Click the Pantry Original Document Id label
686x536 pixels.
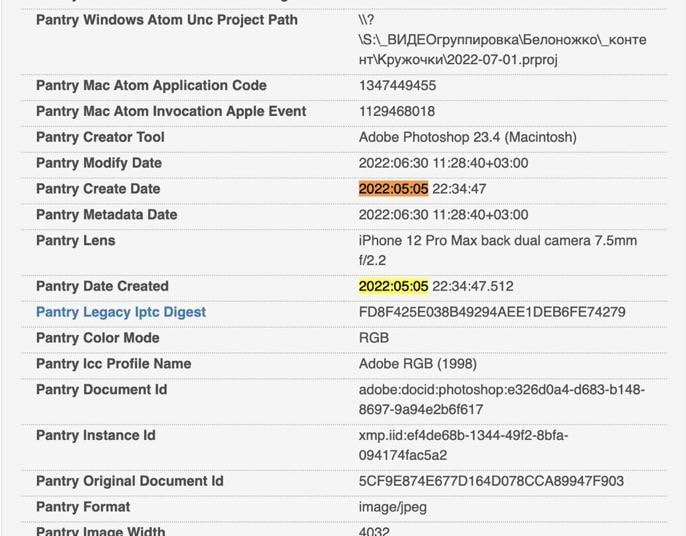pos(129,481)
